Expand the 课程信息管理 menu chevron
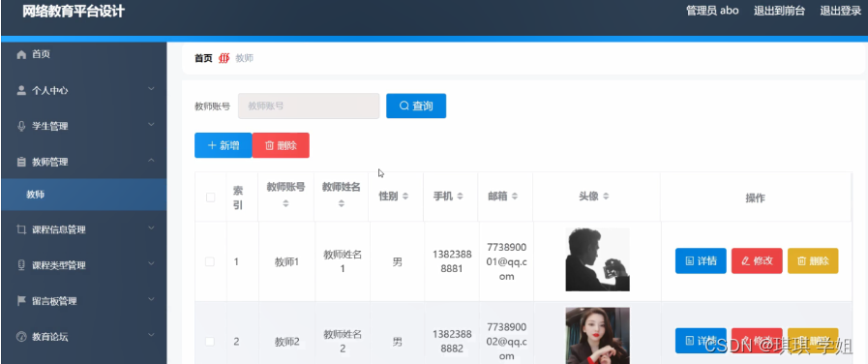This screenshot has width=868, height=364. [x=151, y=227]
